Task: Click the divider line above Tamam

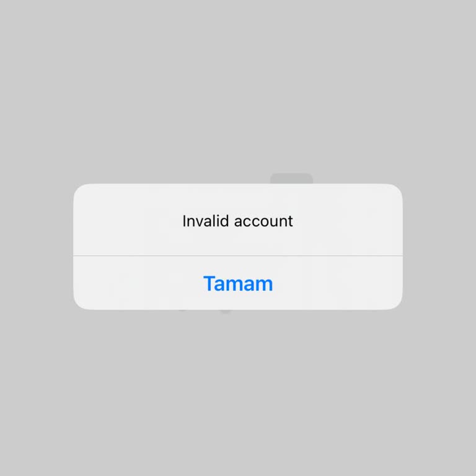Action: (x=238, y=255)
